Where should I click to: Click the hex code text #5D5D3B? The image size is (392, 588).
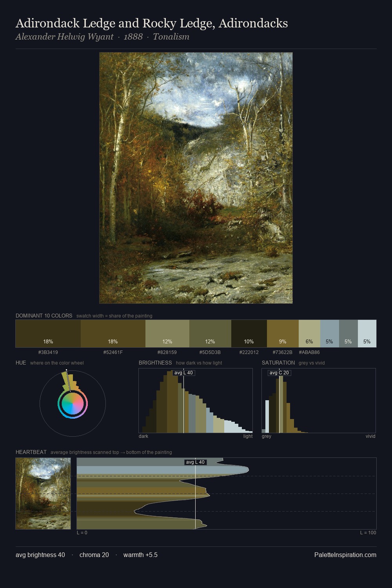click(210, 352)
